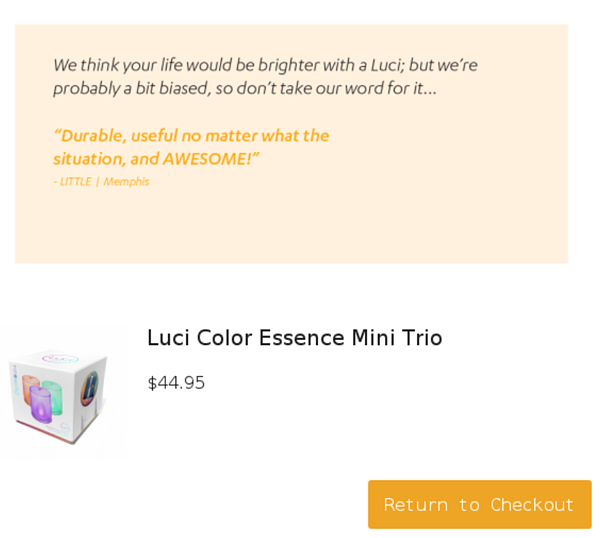Click the word "Durable" in the orange quote
The image size is (600, 538).
pyautogui.click(x=91, y=136)
